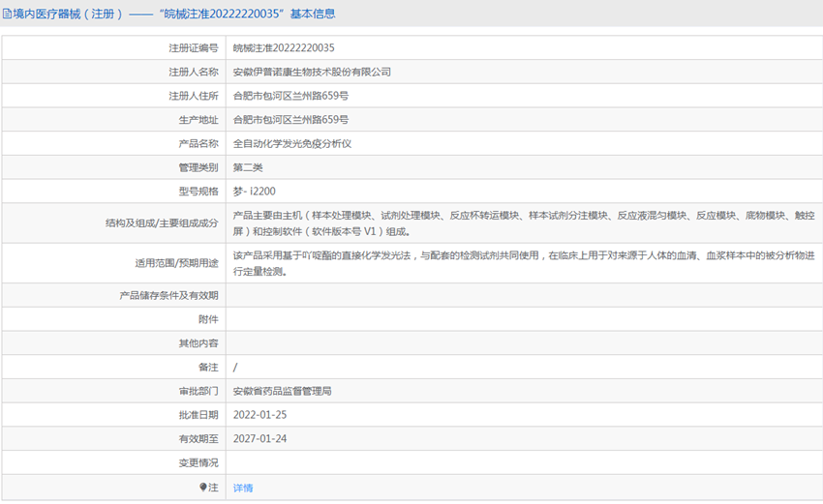This screenshot has height=504, width=823.
Task: Click the 变更情况 label
Action: 198,463
